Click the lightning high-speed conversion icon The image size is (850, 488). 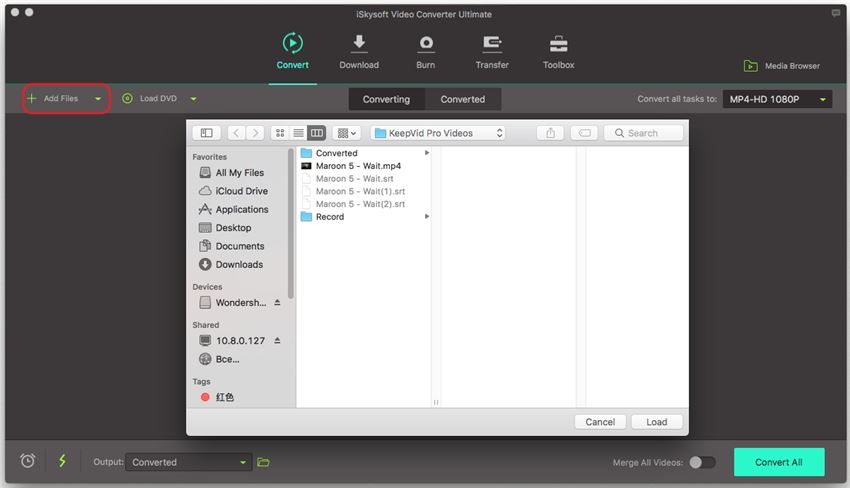[x=62, y=461]
